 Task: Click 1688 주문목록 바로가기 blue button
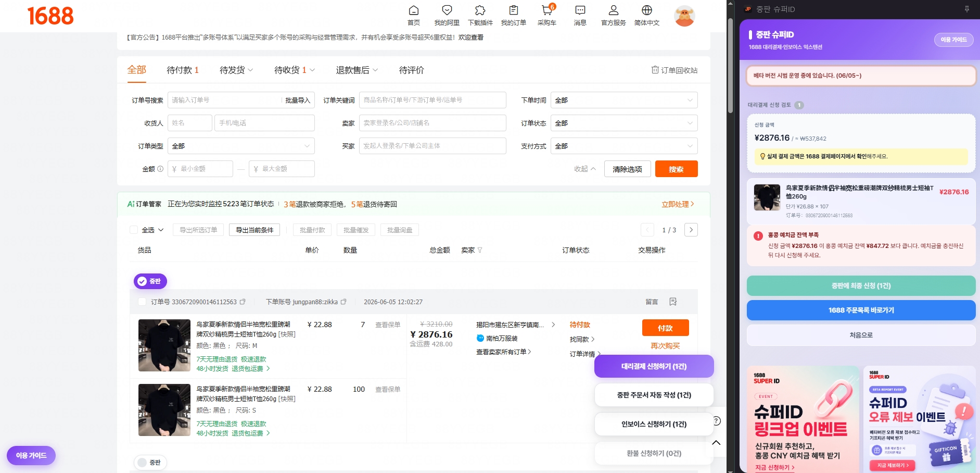click(861, 310)
